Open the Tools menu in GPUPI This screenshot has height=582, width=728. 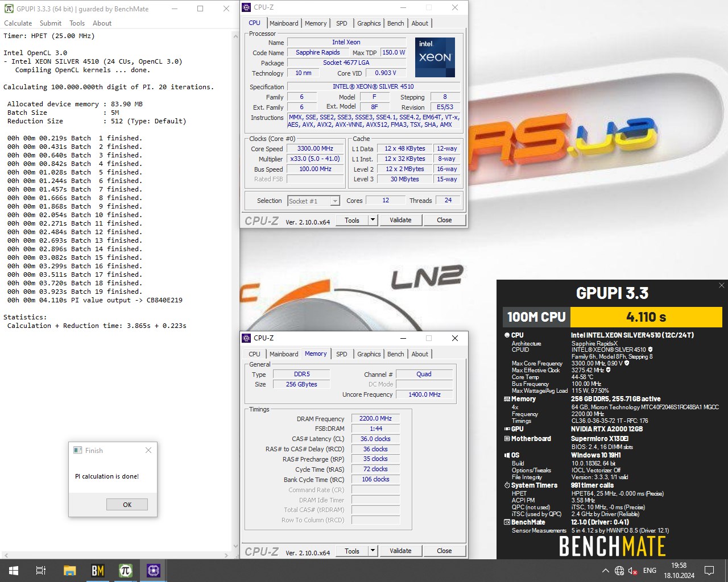pyautogui.click(x=77, y=23)
